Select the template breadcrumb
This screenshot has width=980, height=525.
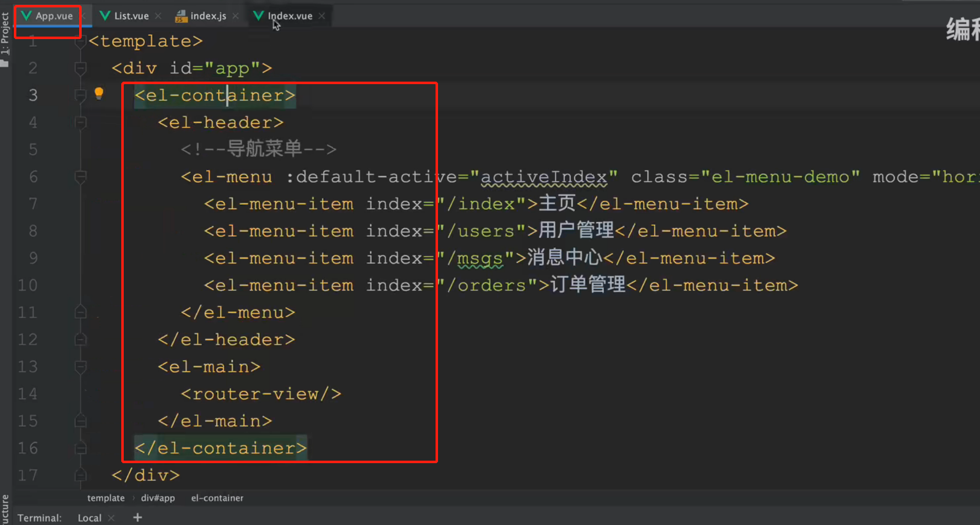pos(106,498)
